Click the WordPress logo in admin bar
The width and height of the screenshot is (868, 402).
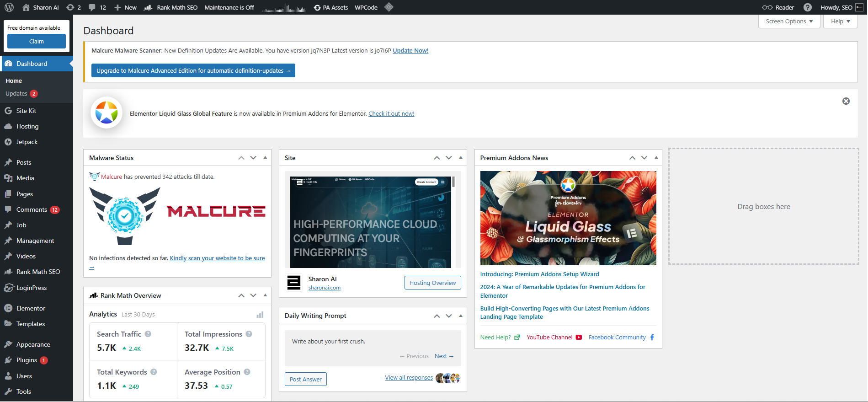click(9, 7)
